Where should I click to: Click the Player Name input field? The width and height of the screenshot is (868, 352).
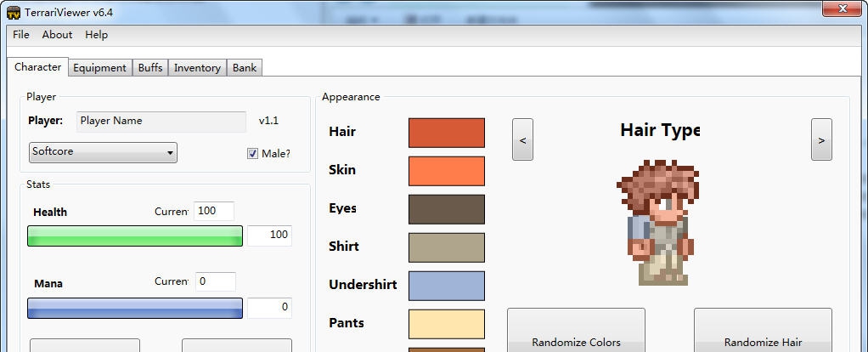coord(161,122)
